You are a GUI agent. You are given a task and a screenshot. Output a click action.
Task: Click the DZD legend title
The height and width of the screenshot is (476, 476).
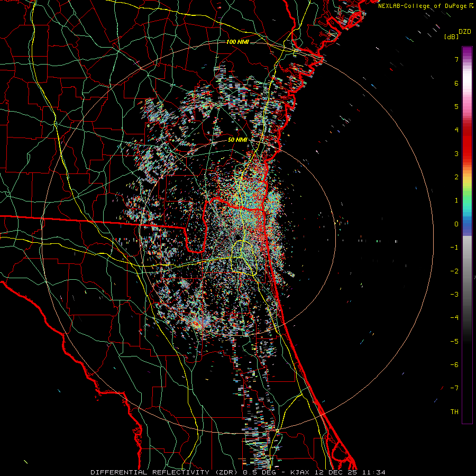[464, 32]
